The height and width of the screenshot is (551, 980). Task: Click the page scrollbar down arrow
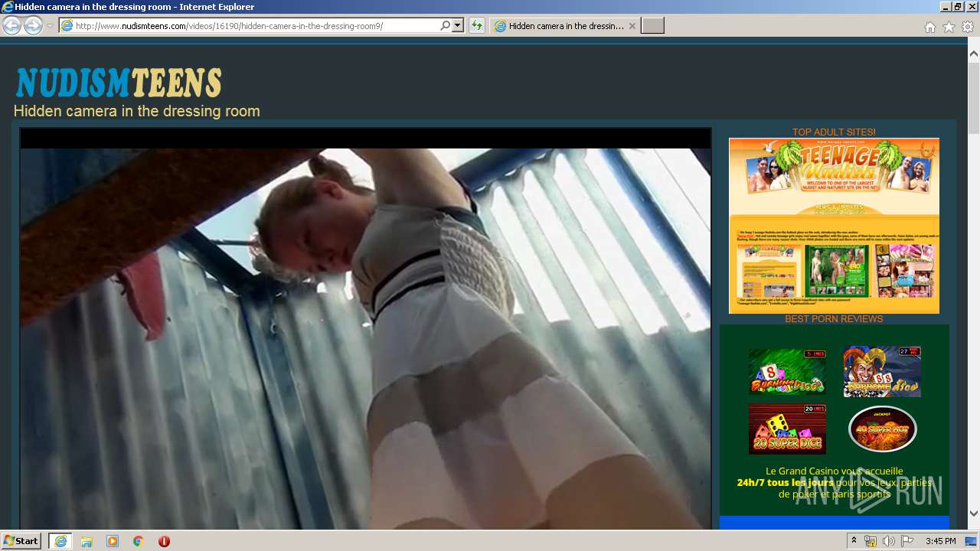pos(974,514)
